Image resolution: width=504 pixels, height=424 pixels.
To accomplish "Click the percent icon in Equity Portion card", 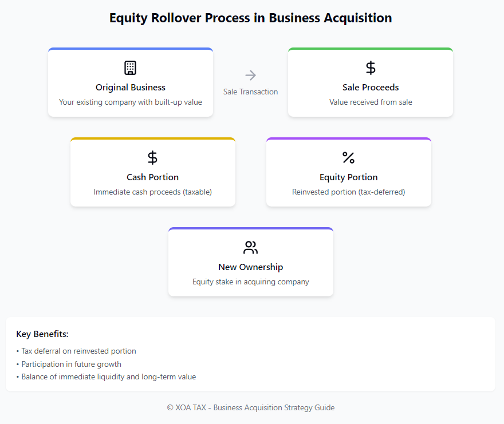I will coord(348,157).
